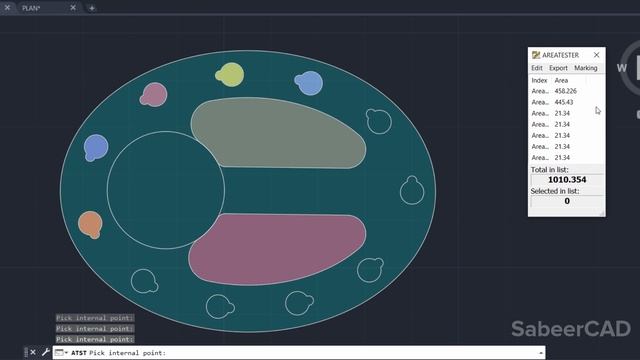Open command line customize wrench
The width and height of the screenshot is (640, 360).
45,352
